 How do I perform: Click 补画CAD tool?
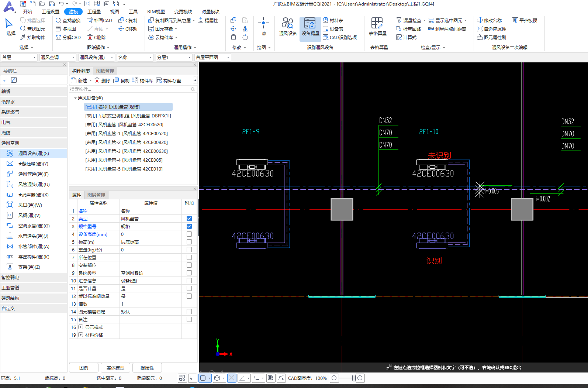click(x=100, y=20)
